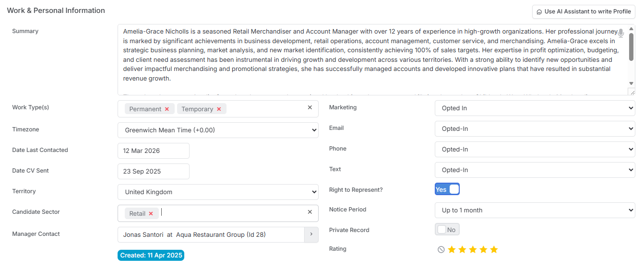This screenshot has width=644, height=268.
Task: Click the Right to Represent? label
Action: click(x=356, y=189)
